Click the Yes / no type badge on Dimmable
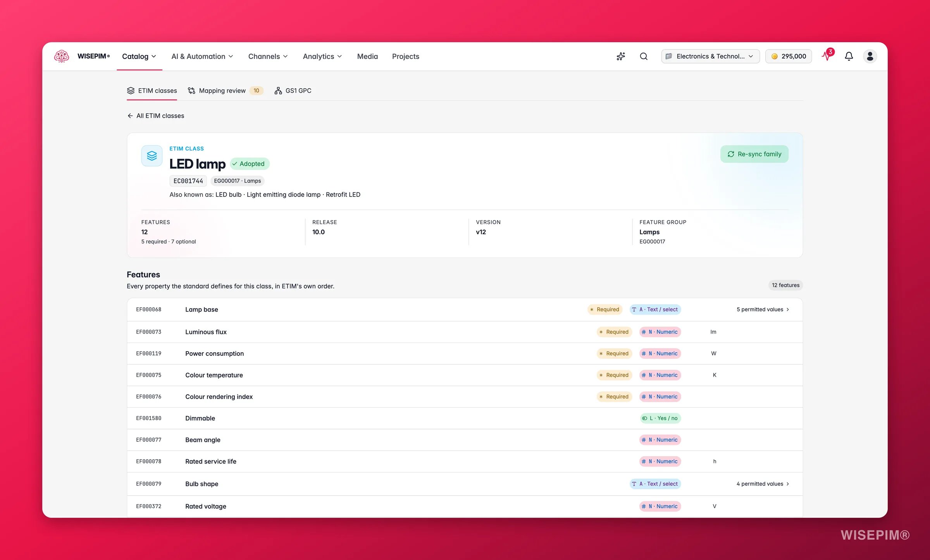The width and height of the screenshot is (930, 560). pyautogui.click(x=660, y=418)
